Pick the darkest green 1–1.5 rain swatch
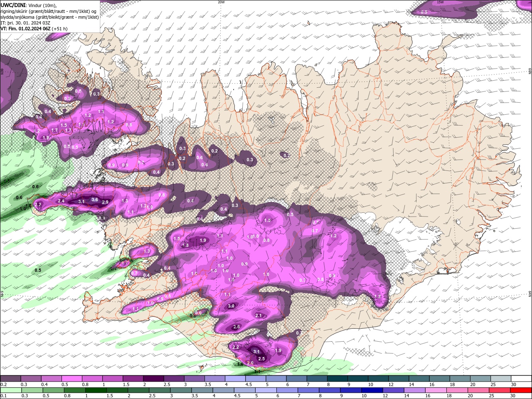 click(x=96, y=390)
